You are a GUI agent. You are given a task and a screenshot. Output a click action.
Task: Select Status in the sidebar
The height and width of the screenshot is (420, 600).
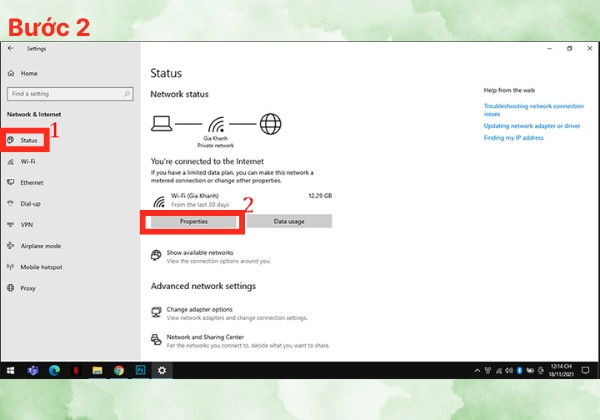point(23,140)
